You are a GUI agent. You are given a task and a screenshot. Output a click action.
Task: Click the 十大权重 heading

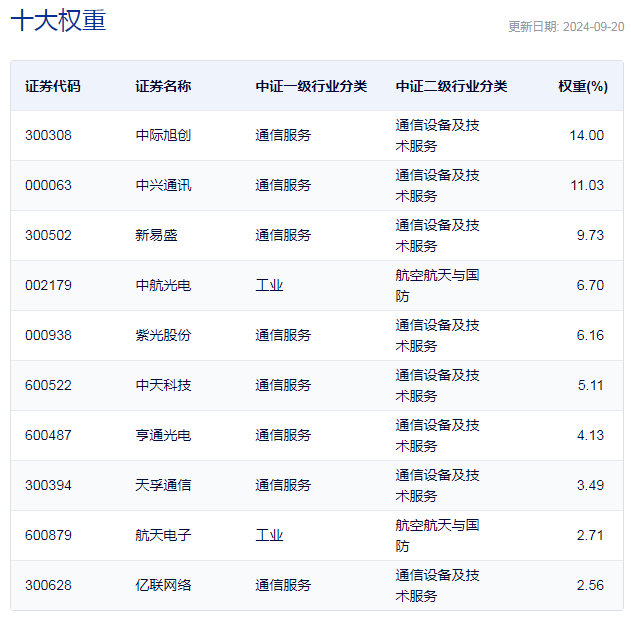(58, 21)
